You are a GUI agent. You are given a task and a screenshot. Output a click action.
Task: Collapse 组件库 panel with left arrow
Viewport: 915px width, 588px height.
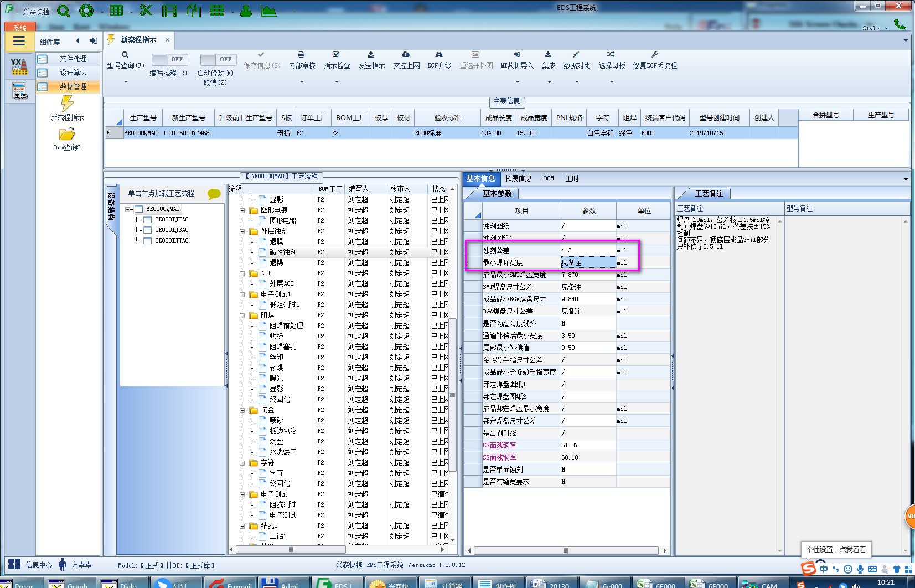pos(77,40)
